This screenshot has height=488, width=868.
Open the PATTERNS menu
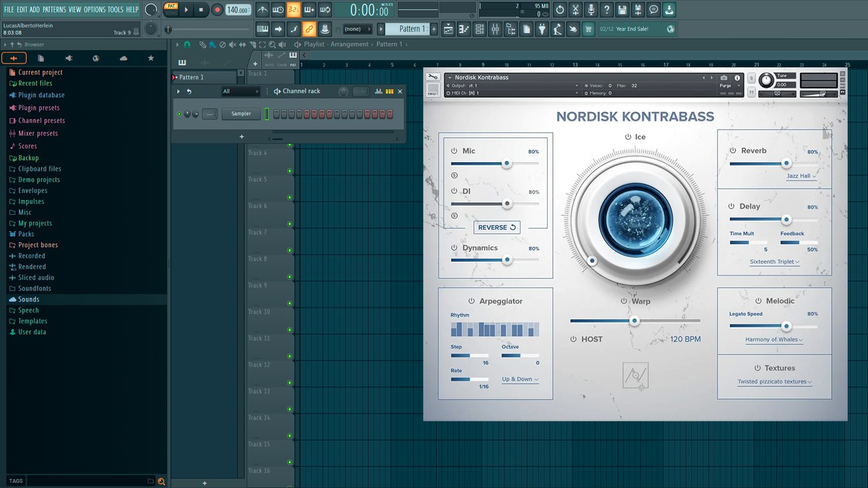click(54, 10)
